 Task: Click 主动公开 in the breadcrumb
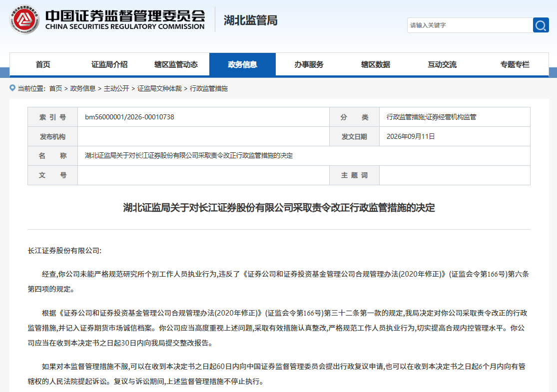click(x=116, y=88)
